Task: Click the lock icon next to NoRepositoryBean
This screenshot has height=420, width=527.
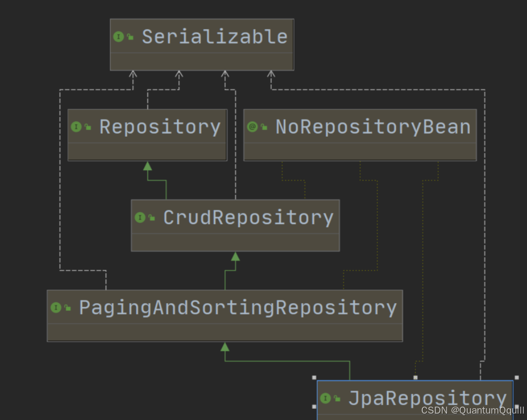Action: pos(264,127)
